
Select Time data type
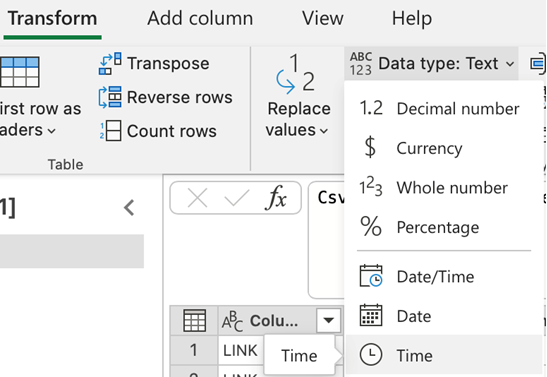click(443, 355)
